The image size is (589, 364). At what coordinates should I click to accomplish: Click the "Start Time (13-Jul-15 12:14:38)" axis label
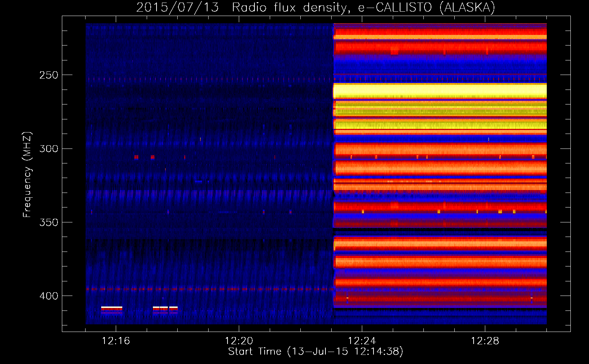point(316,352)
